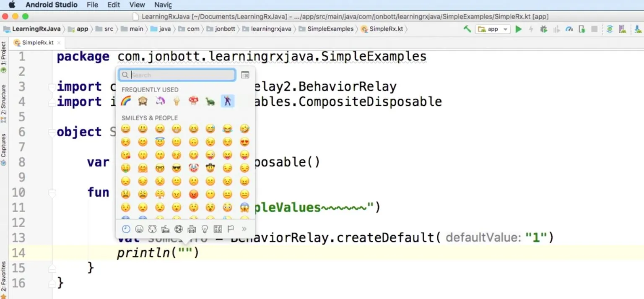The height and width of the screenshot is (299, 644).
Task: Click the Run with Coverage icon
Action: [556, 29]
